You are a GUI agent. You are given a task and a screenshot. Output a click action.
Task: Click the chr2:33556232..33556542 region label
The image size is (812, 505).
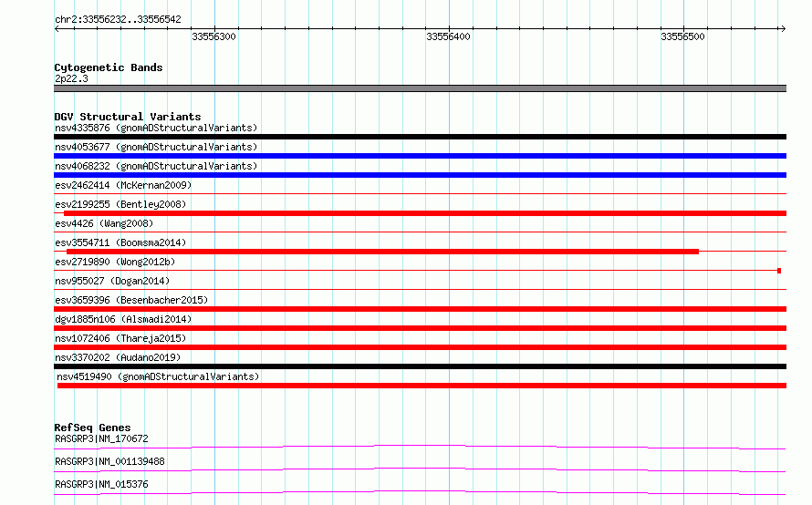[x=118, y=19]
